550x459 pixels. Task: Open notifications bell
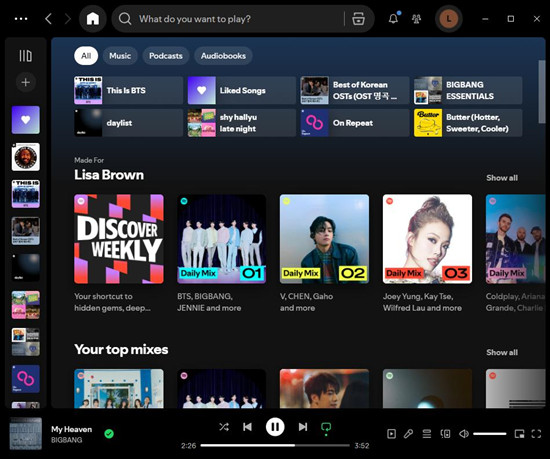point(394,19)
